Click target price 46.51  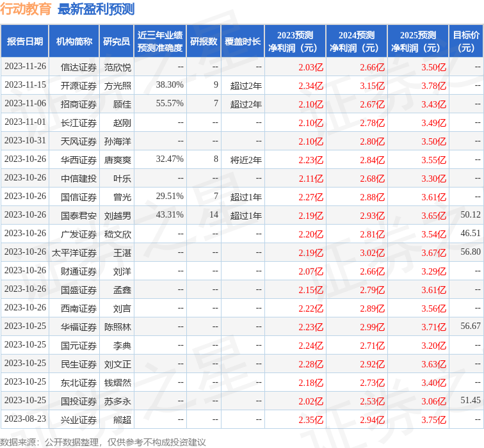point(471,233)
